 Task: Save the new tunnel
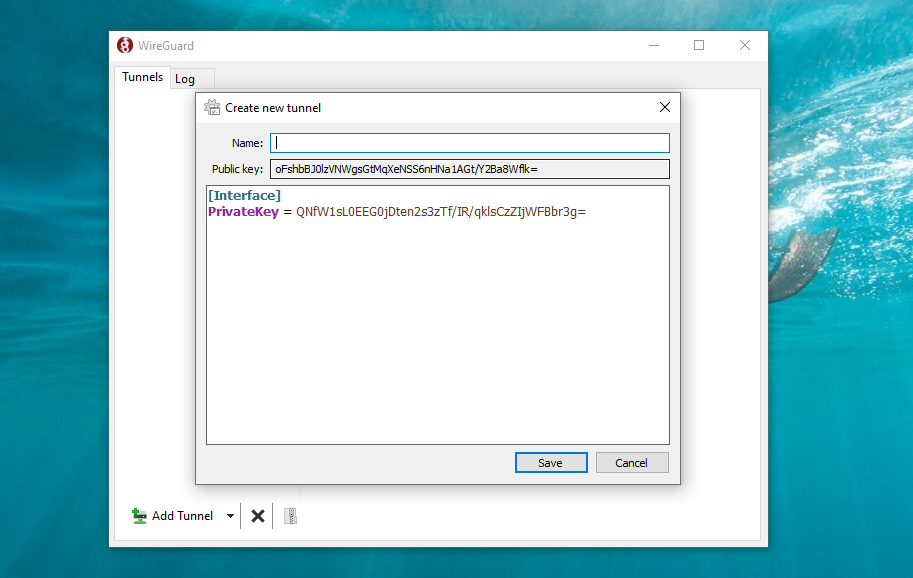click(551, 463)
